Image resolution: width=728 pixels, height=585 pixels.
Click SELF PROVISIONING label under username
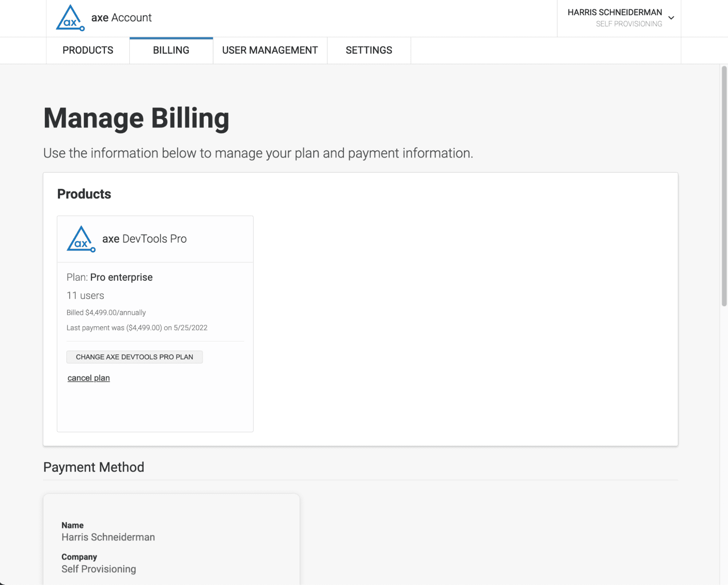[629, 24]
